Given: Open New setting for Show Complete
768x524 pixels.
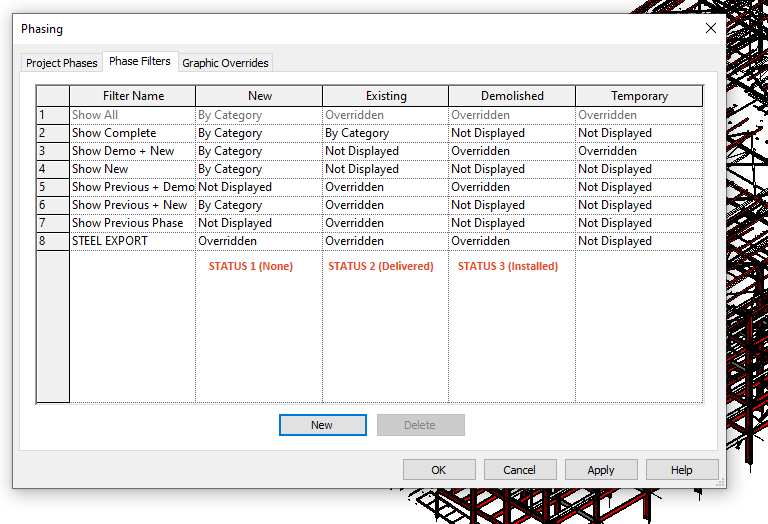Looking at the screenshot, I should coord(259,133).
